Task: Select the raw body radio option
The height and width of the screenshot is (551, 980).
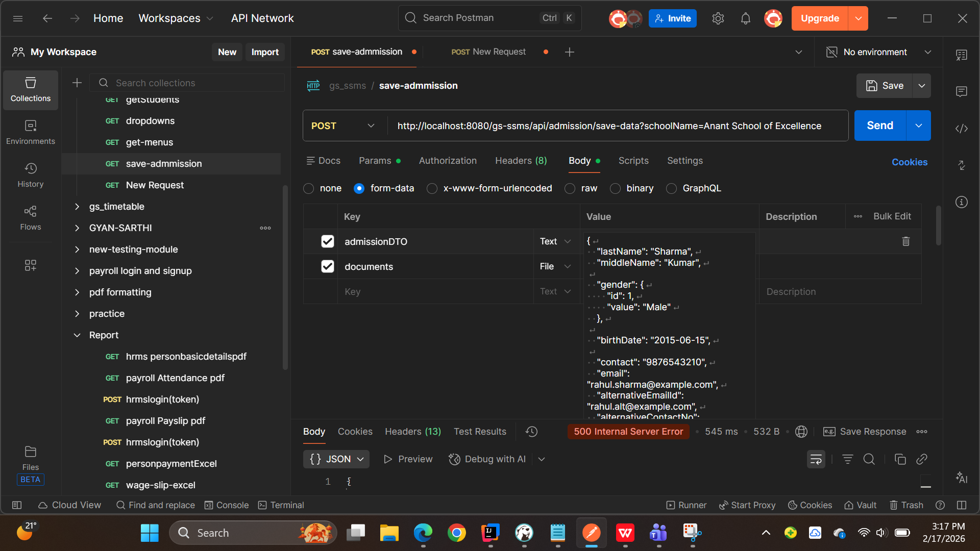Action: 570,188
